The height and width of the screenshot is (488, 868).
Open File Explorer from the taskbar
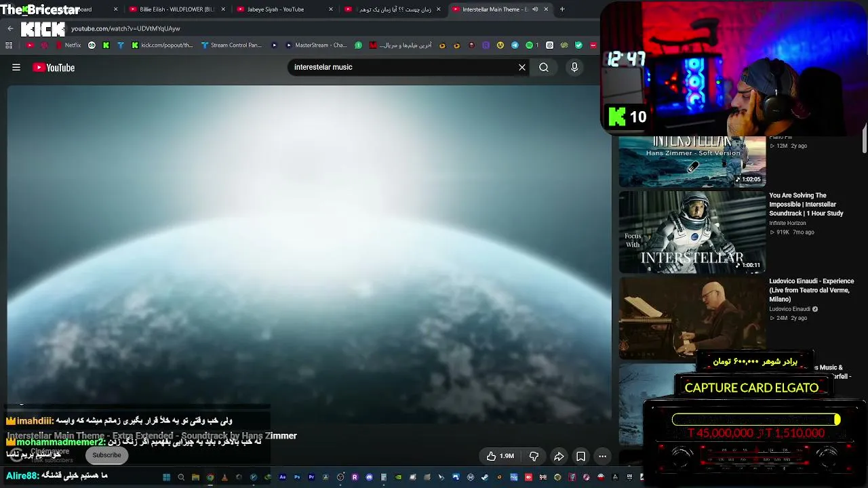[195, 477]
